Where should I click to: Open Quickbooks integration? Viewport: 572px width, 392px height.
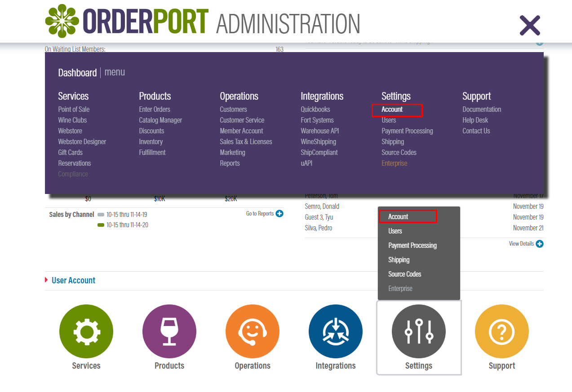(315, 109)
